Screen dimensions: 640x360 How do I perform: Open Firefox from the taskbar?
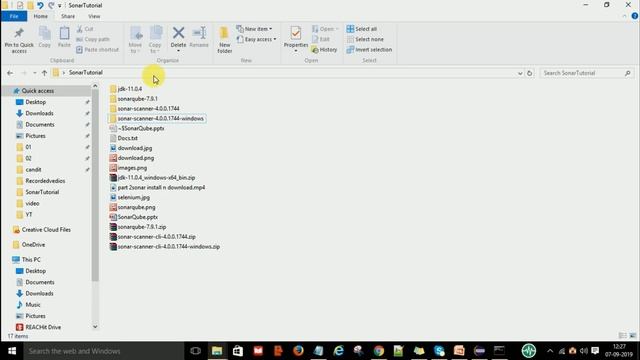point(298,351)
